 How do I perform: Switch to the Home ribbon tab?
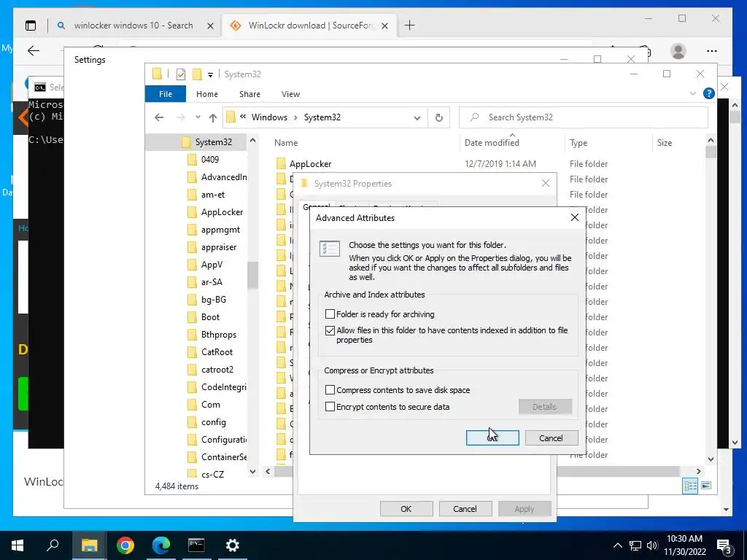coord(206,94)
